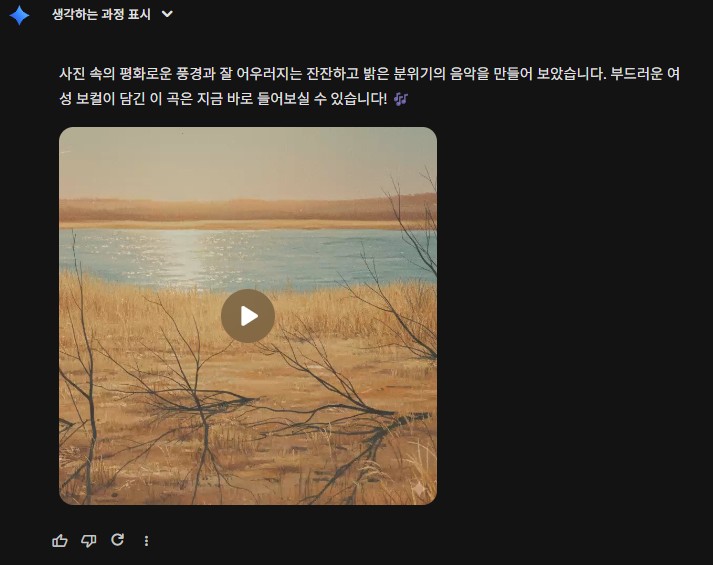This screenshot has height=565, width=713.
Task: Click the purple music note emoji
Action: [401, 99]
